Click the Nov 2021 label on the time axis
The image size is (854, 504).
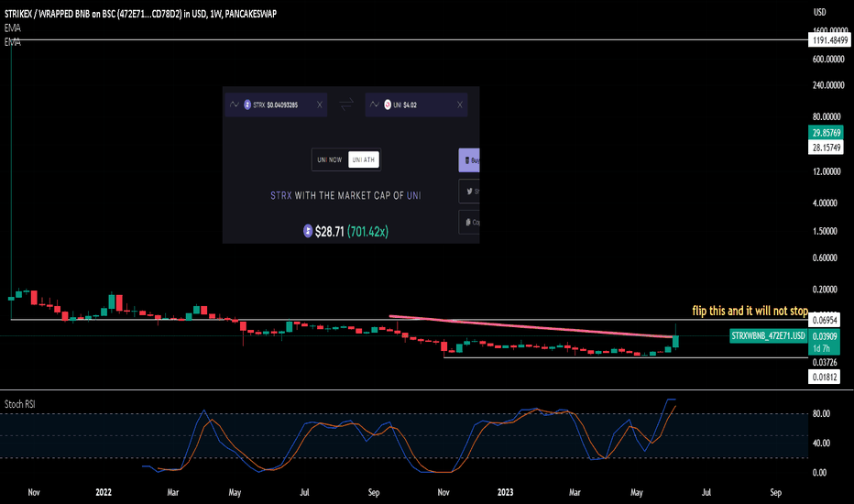(x=34, y=492)
